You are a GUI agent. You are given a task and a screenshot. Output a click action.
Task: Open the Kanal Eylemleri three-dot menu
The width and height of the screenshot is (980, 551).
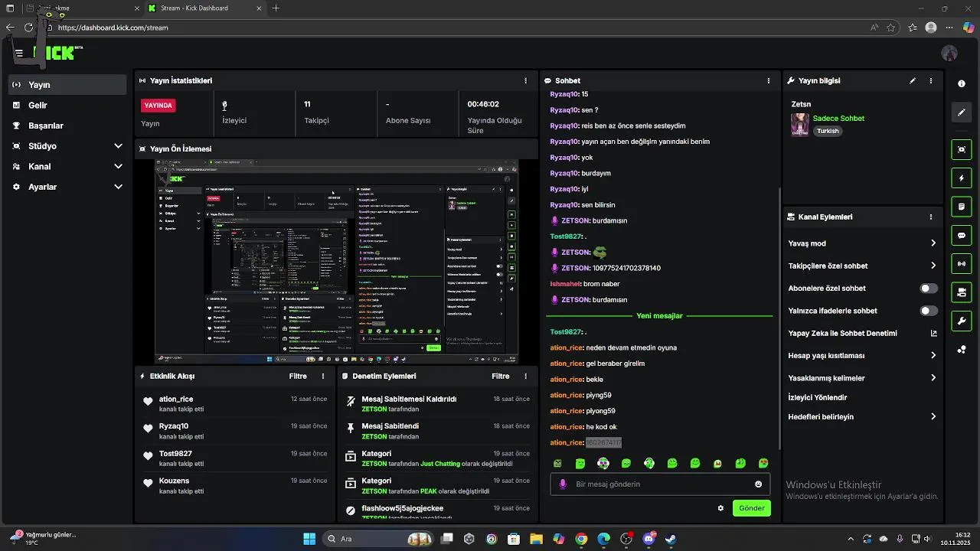[x=931, y=217]
